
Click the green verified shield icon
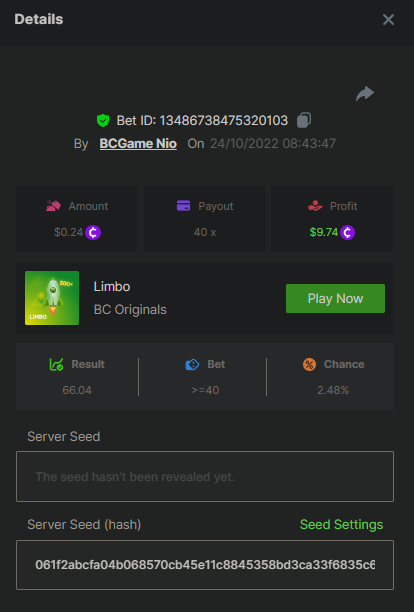pos(103,121)
